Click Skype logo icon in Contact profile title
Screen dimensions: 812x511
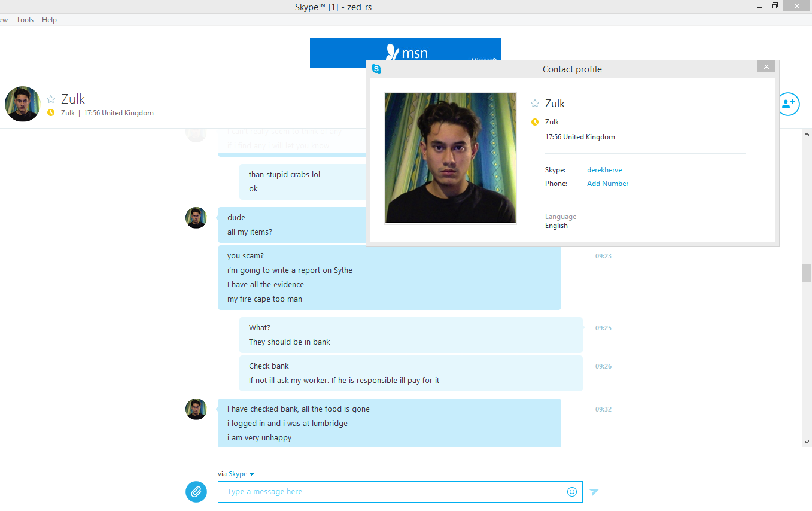[376, 69]
